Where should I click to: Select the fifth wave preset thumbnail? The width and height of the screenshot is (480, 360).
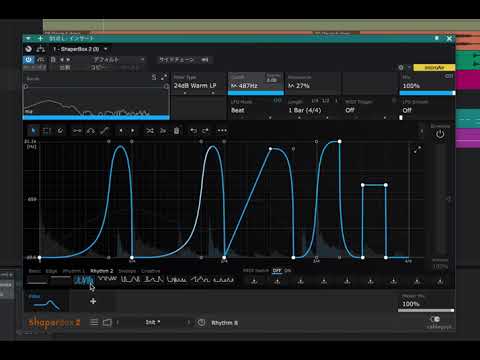click(x=130, y=279)
